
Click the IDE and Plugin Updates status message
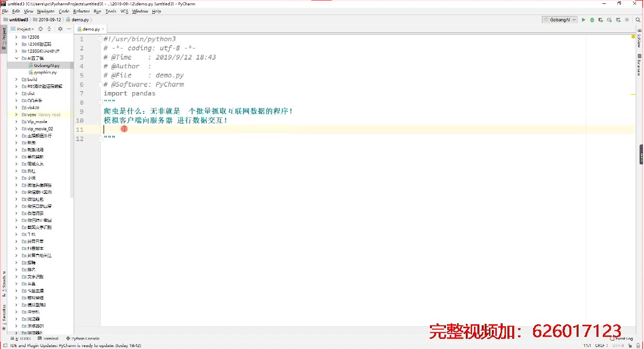coord(76,346)
